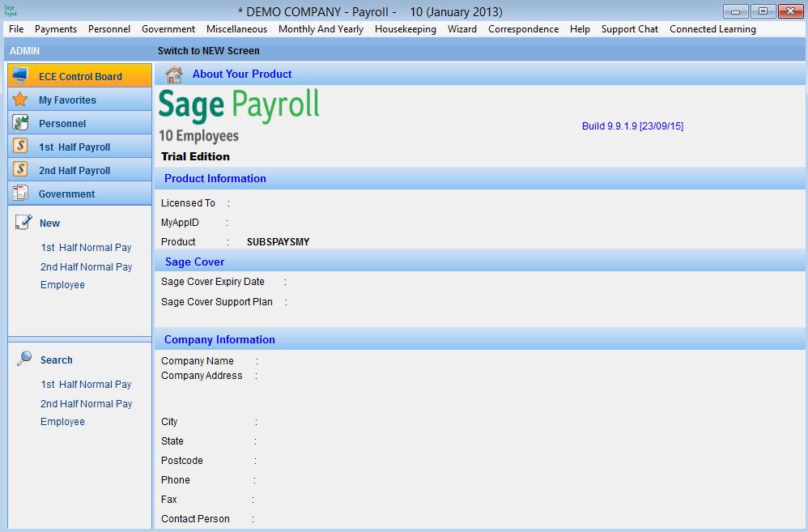The width and height of the screenshot is (808, 532).
Task: Select Personnel sidebar section
Action: tap(80, 123)
